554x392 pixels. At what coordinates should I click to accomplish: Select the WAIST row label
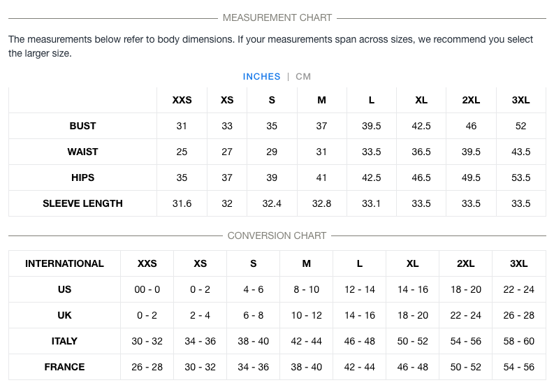click(82, 152)
